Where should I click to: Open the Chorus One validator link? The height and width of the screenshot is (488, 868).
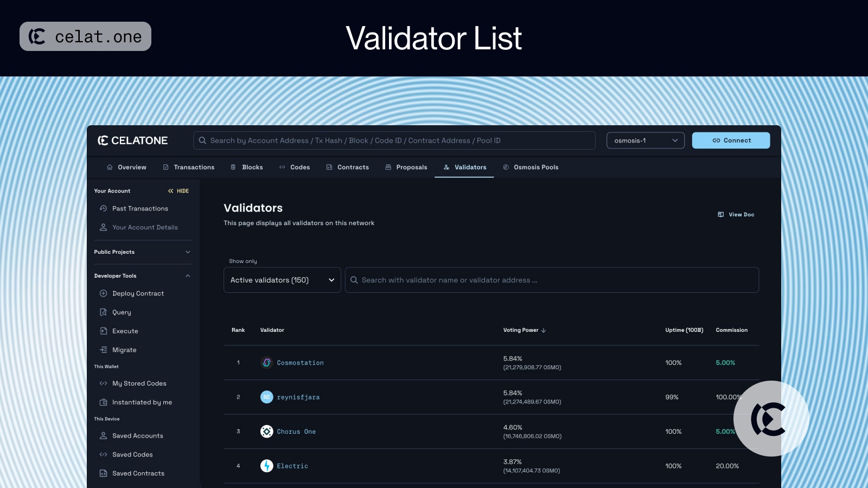click(x=296, y=432)
